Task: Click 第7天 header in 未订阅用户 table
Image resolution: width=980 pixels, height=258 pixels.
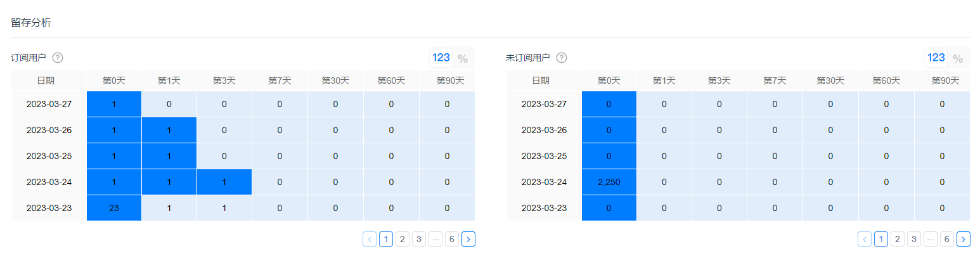Action: tap(775, 81)
